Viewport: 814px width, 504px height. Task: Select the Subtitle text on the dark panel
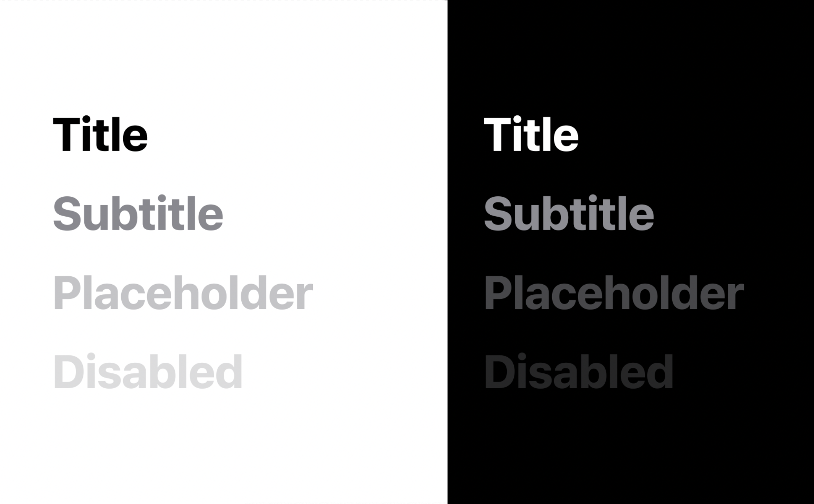pos(569,214)
